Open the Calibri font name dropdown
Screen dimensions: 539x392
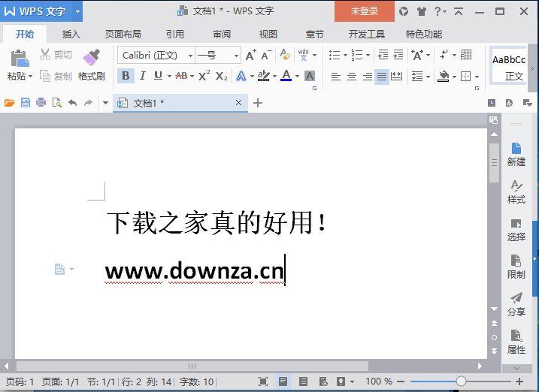click(x=190, y=56)
